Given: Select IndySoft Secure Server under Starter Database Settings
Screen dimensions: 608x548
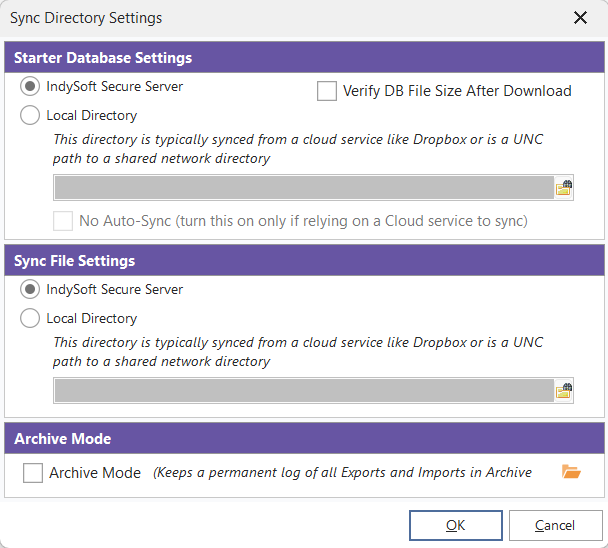Looking at the screenshot, I should click(x=30, y=87).
